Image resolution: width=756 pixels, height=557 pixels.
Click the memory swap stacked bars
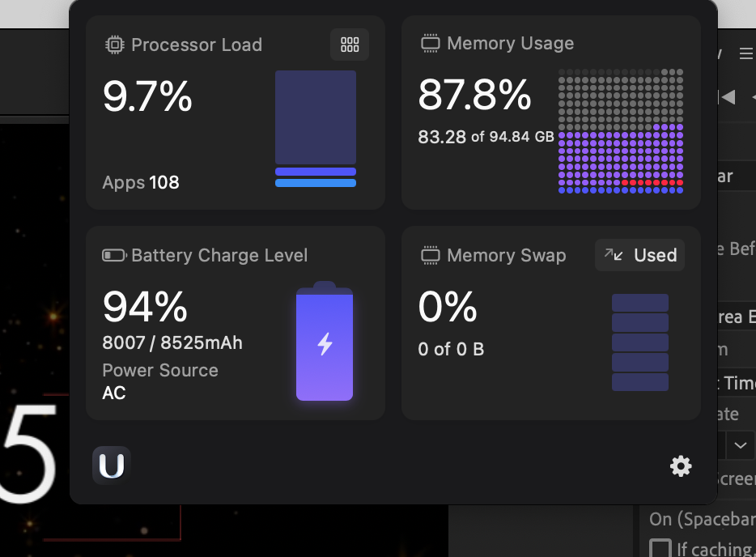(640, 342)
